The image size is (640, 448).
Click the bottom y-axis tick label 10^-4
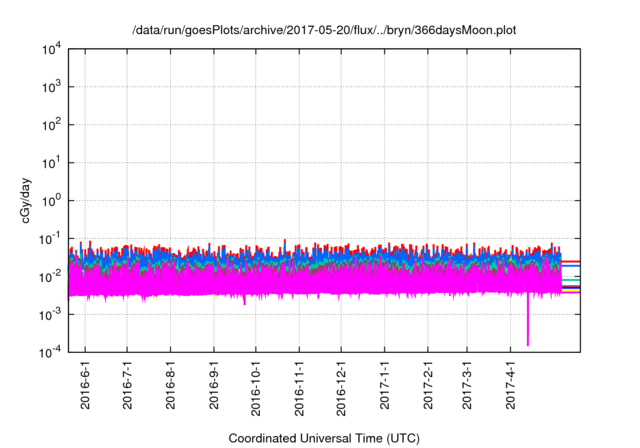50,351
